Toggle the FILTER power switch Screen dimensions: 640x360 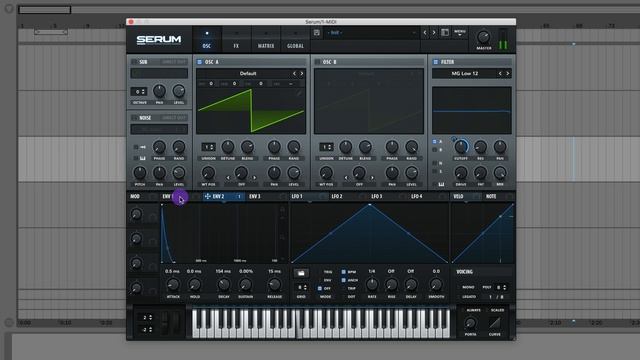pyautogui.click(x=436, y=62)
